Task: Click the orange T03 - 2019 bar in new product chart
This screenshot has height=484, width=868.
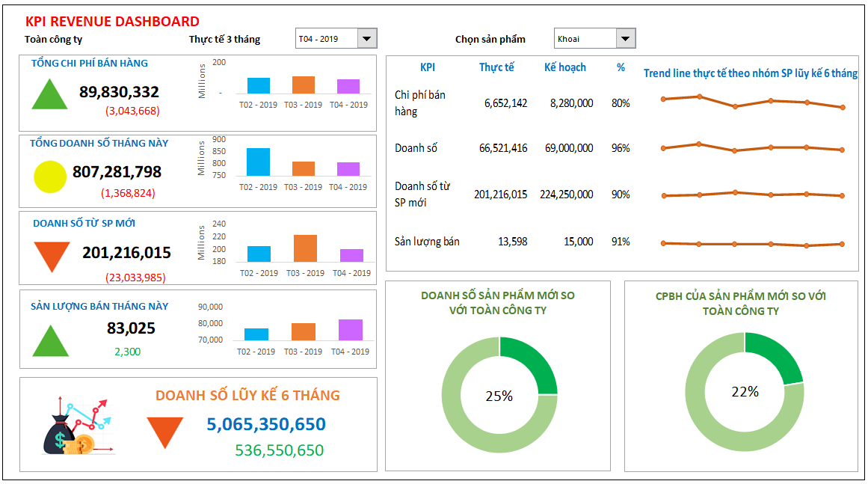Action: (305, 248)
